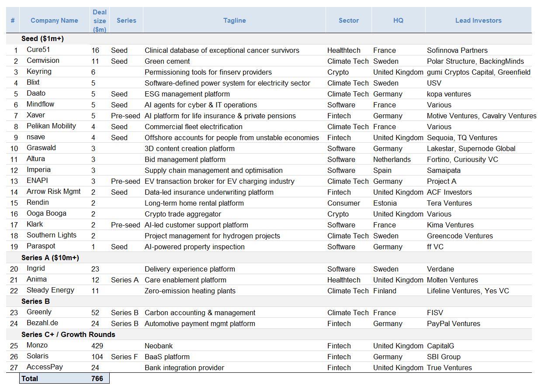
Task: Select the 'Bid management platform' tagline
Action: (x=185, y=159)
